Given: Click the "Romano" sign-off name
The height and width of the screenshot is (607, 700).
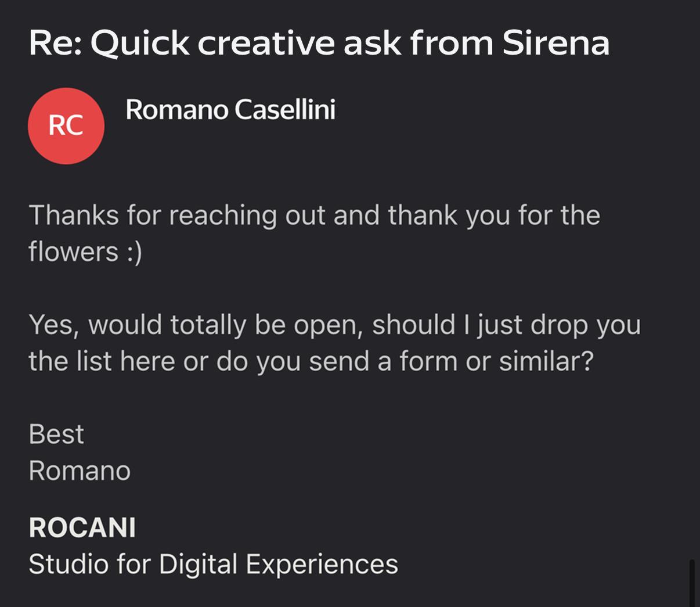Looking at the screenshot, I should 80,470.
